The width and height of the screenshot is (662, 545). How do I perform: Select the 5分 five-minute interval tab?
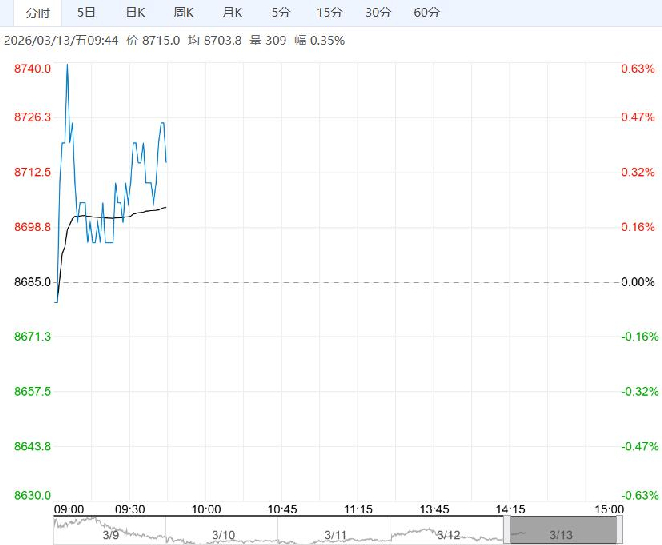281,13
